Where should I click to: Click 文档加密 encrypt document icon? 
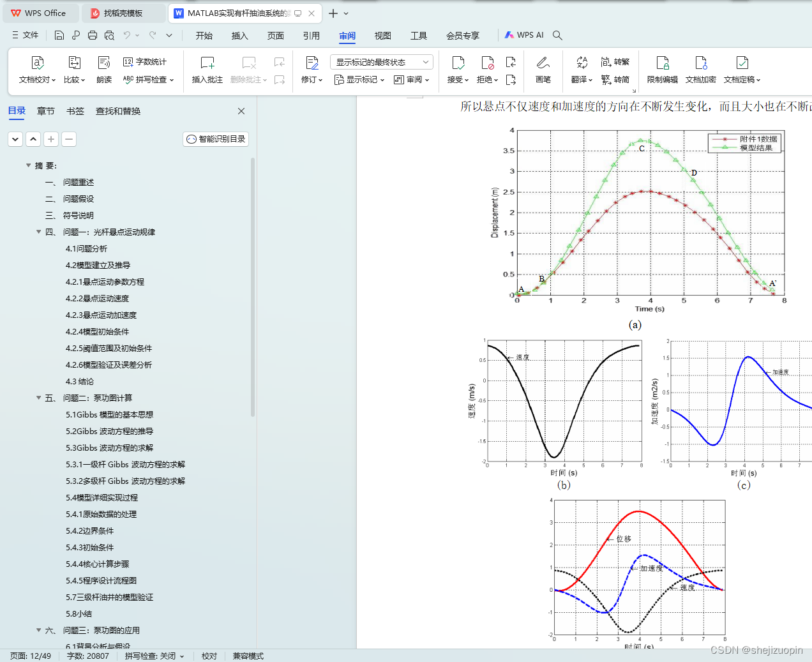pos(701,63)
